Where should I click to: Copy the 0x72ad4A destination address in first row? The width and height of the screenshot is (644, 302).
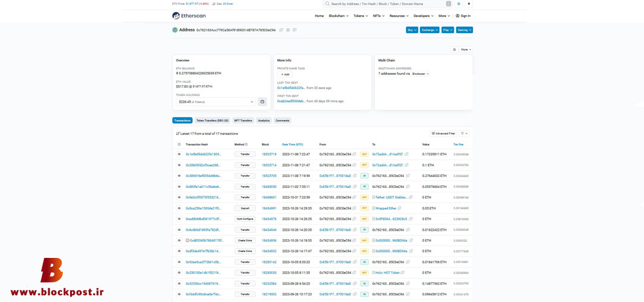(x=407, y=154)
